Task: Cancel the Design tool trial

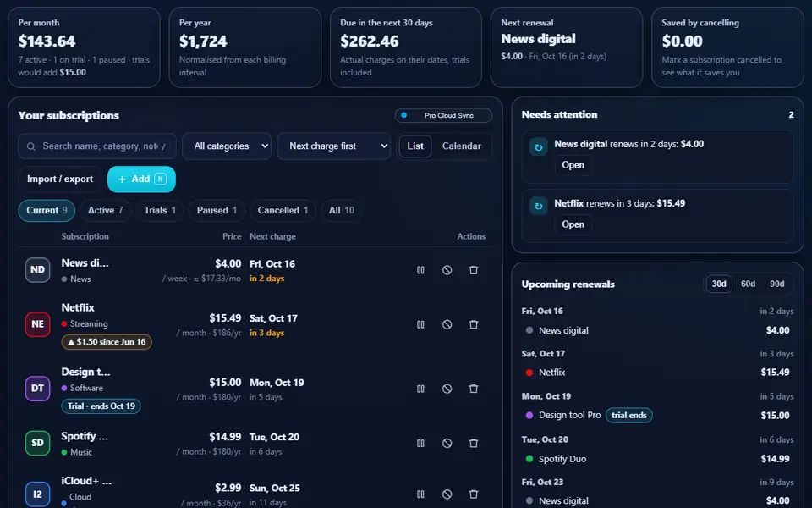Action: point(447,389)
